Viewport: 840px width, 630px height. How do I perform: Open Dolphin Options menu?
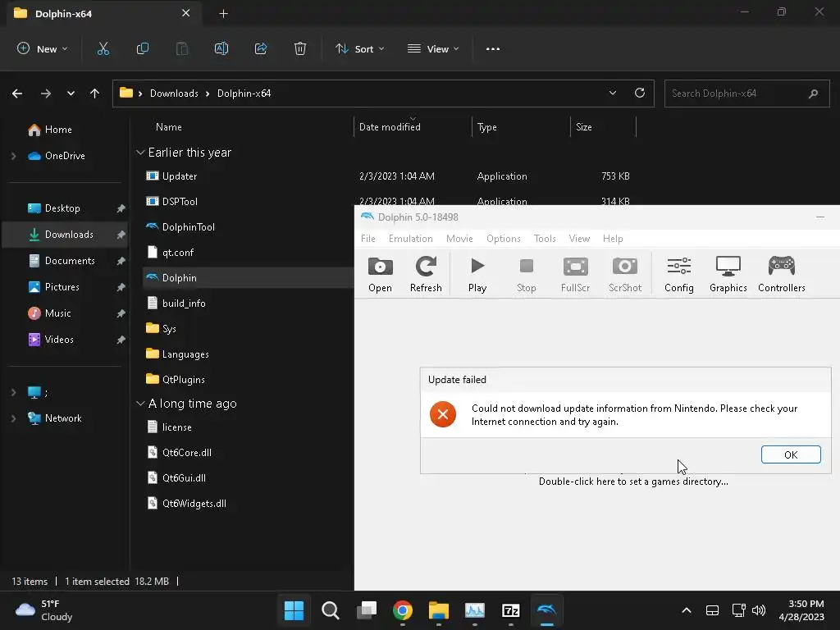coord(504,239)
